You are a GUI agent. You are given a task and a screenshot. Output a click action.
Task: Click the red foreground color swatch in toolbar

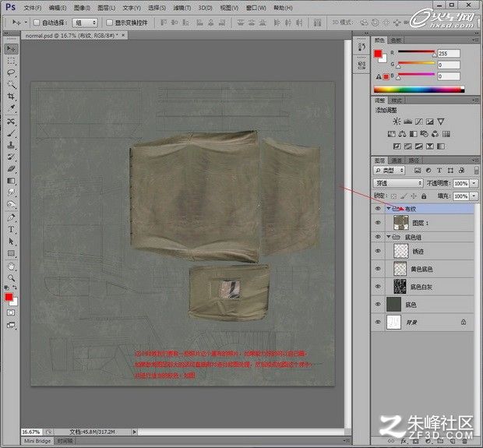coord(9,297)
